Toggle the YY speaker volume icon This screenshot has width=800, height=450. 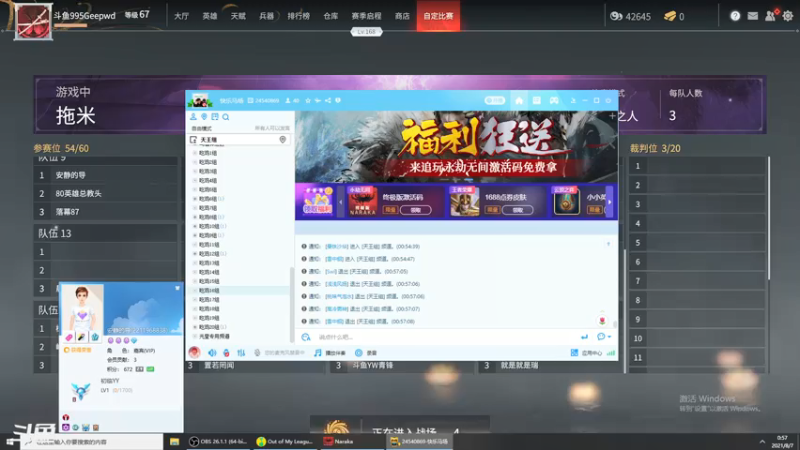[x=212, y=353]
